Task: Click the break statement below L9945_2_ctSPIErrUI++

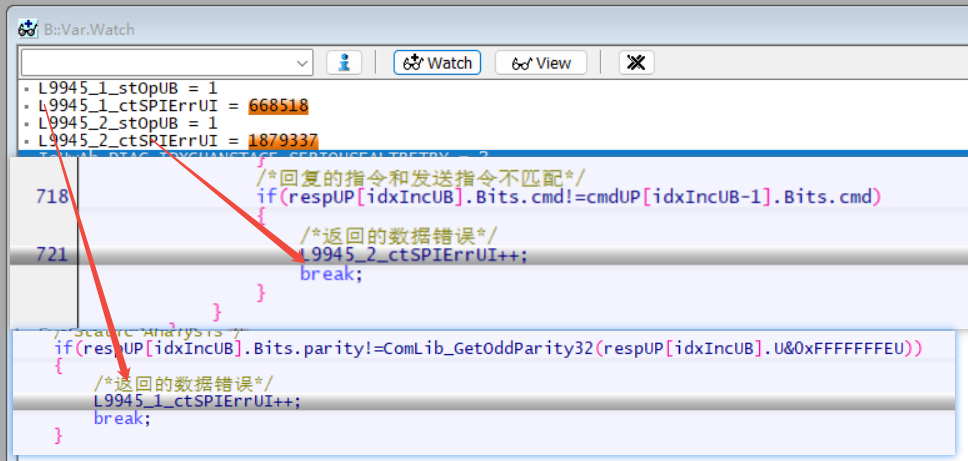Action: [331, 273]
